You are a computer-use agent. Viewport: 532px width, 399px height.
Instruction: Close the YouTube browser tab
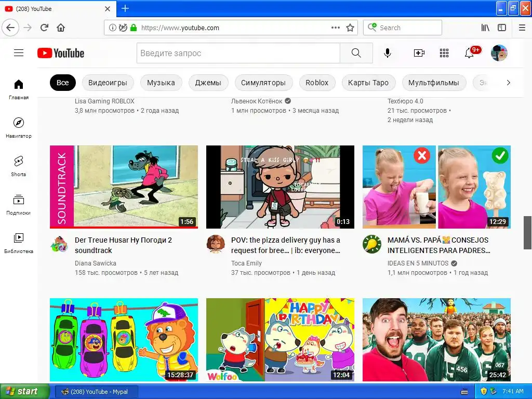click(108, 9)
